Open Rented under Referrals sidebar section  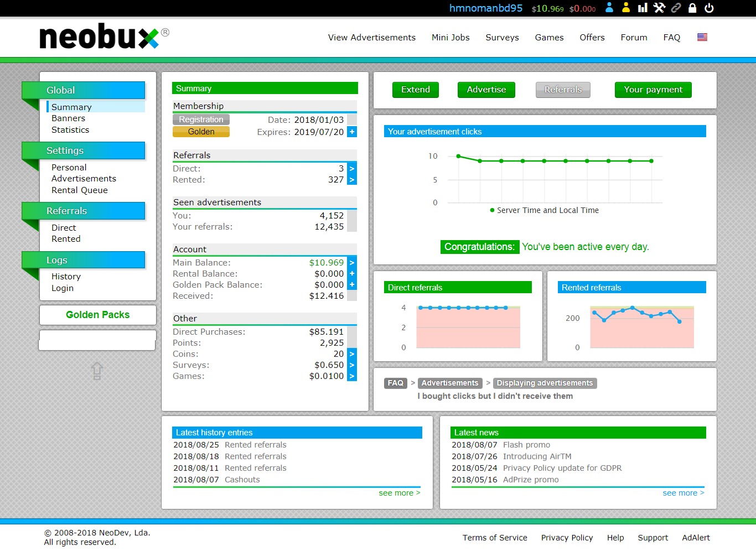(66, 239)
